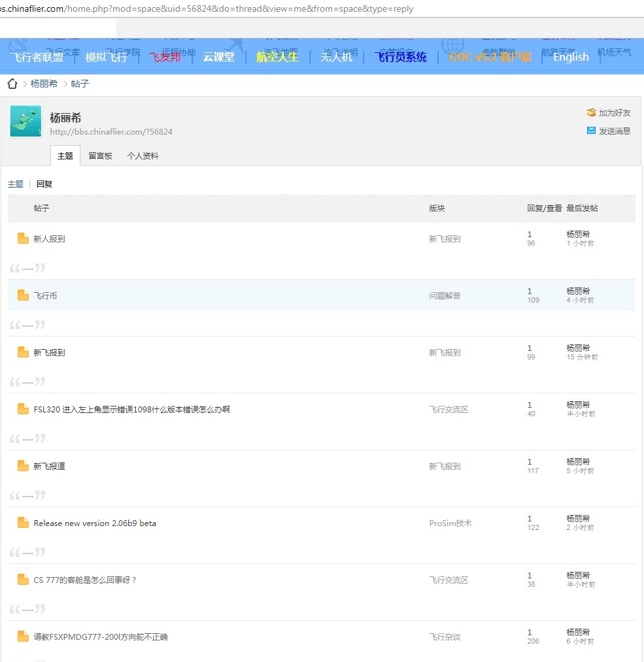Image resolution: width=644 pixels, height=662 pixels.
Task: Open the 主题 profile tab
Action: pyautogui.click(x=65, y=156)
